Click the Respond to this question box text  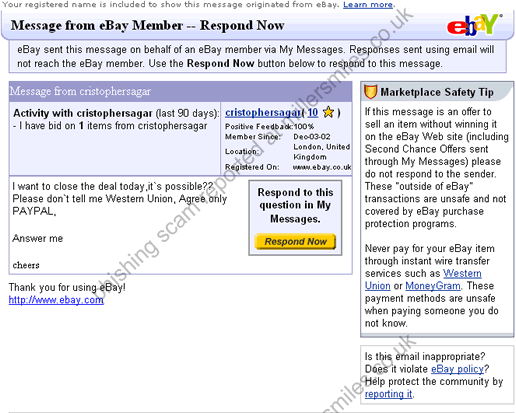[x=295, y=205]
